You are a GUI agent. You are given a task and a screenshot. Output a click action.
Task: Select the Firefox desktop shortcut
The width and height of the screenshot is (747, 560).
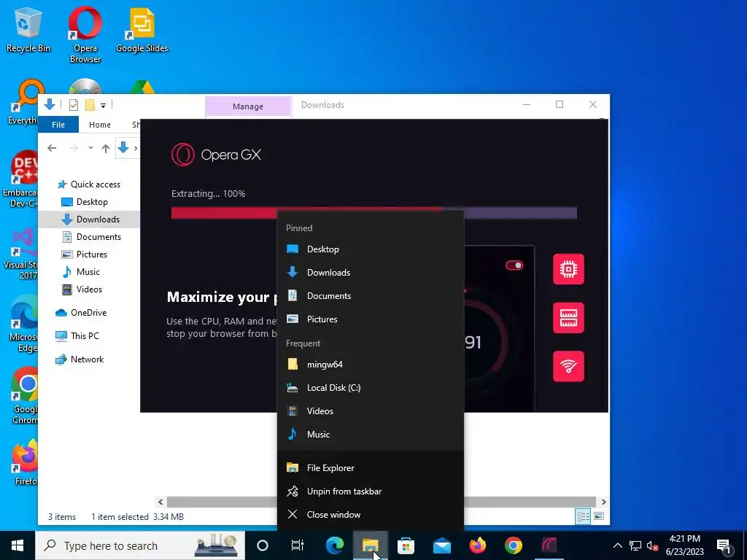(x=26, y=463)
